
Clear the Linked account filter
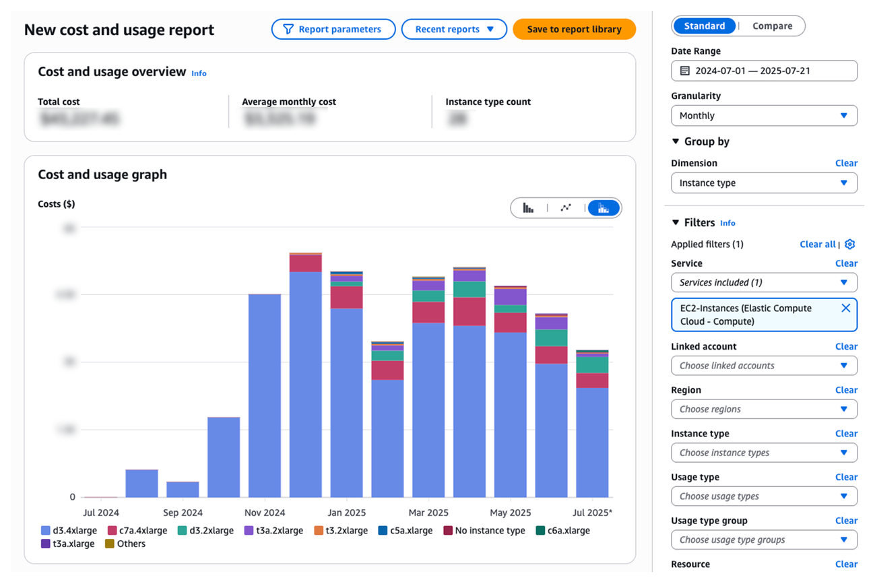[846, 347]
